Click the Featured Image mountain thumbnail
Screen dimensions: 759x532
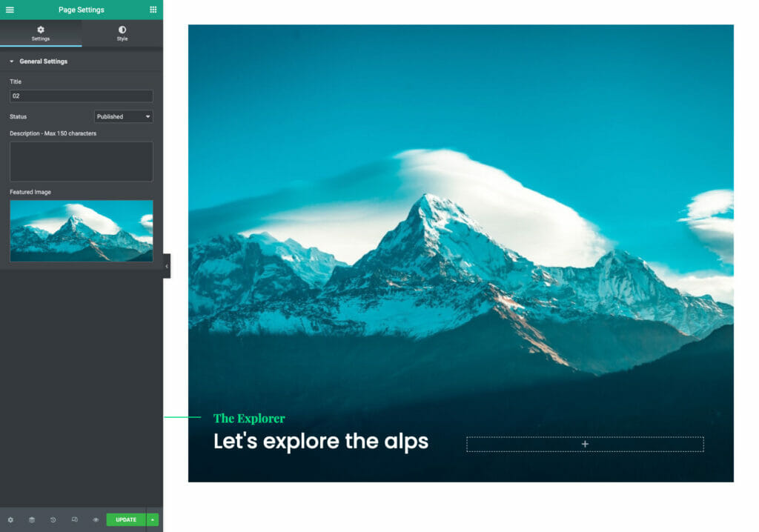coord(81,230)
